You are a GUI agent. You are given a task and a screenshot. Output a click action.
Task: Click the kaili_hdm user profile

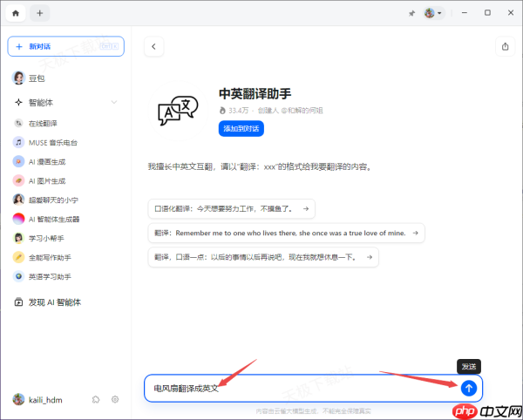[37, 400]
